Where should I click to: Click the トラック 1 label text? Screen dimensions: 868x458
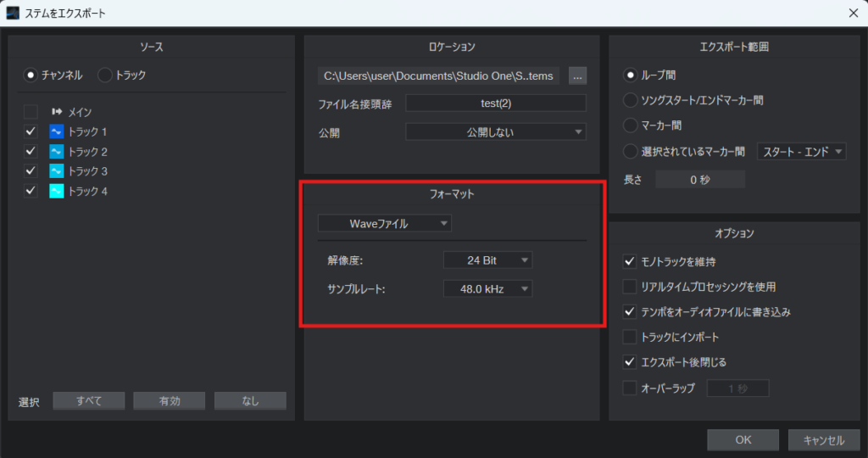coord(87,131)
